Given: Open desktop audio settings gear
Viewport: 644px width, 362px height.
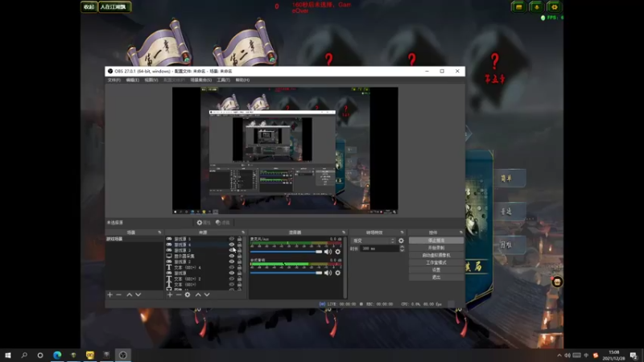Looking at the screenshot, I should 337,273.
